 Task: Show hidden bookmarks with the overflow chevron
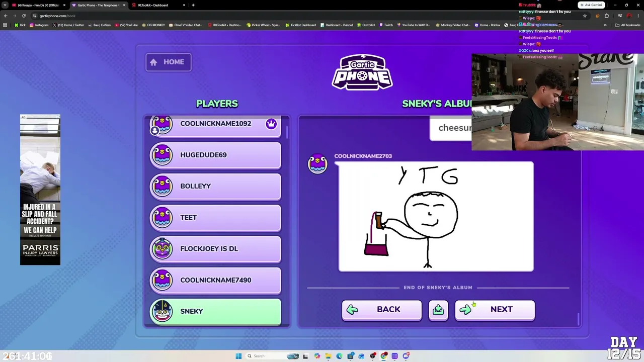click(x=605, y=25)
